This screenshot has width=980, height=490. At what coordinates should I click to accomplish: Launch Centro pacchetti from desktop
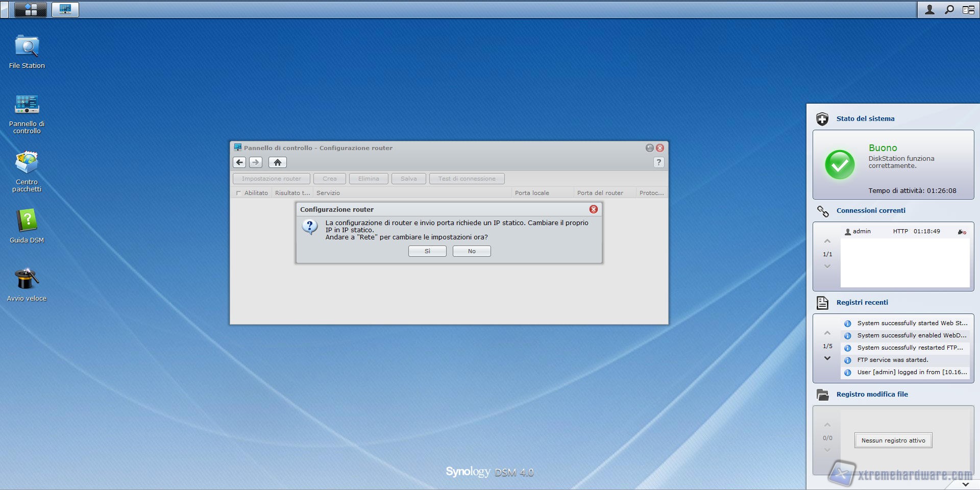[x=27, y=163]
